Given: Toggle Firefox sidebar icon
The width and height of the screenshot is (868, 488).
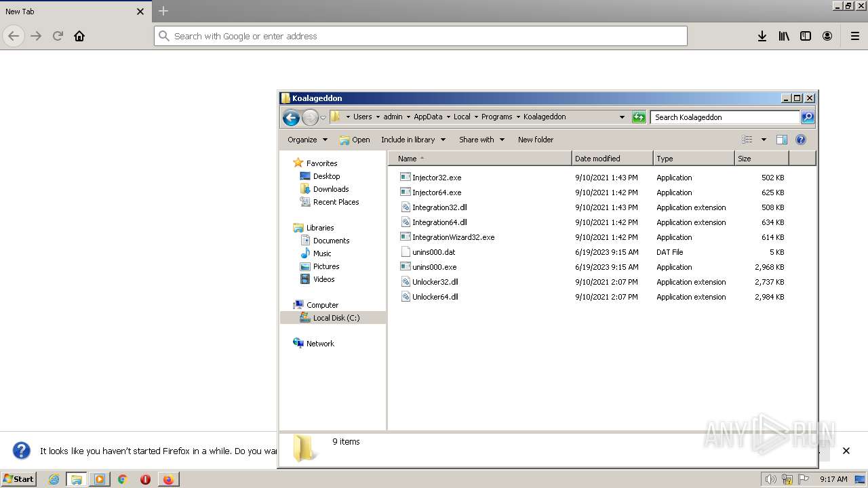Looking at the screenshot, I should click(806, 36).
